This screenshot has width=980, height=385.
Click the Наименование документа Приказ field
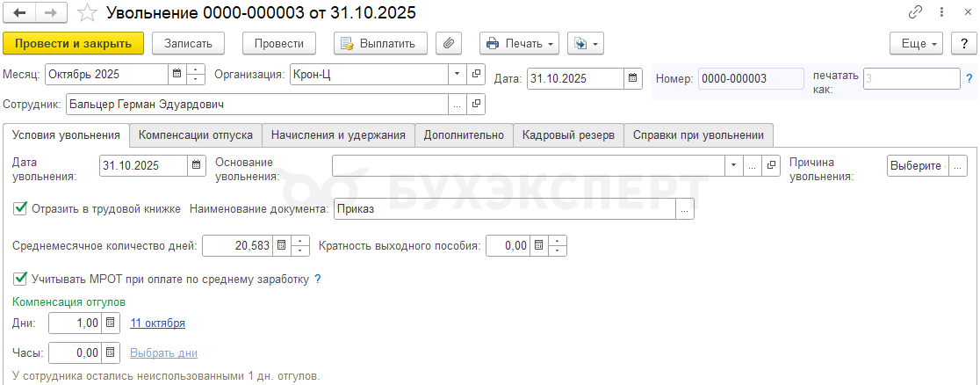(x=505, y=210)
